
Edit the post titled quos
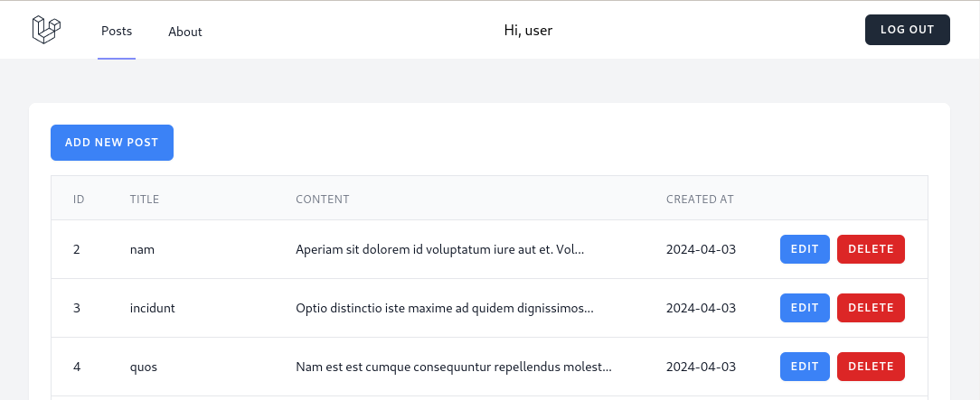click(x=805, y=367)
